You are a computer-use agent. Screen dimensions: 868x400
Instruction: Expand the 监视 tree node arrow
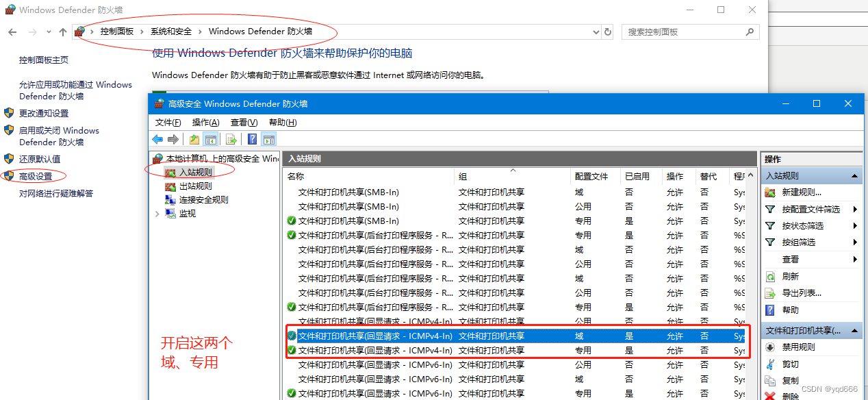click(x=157, y=213)
